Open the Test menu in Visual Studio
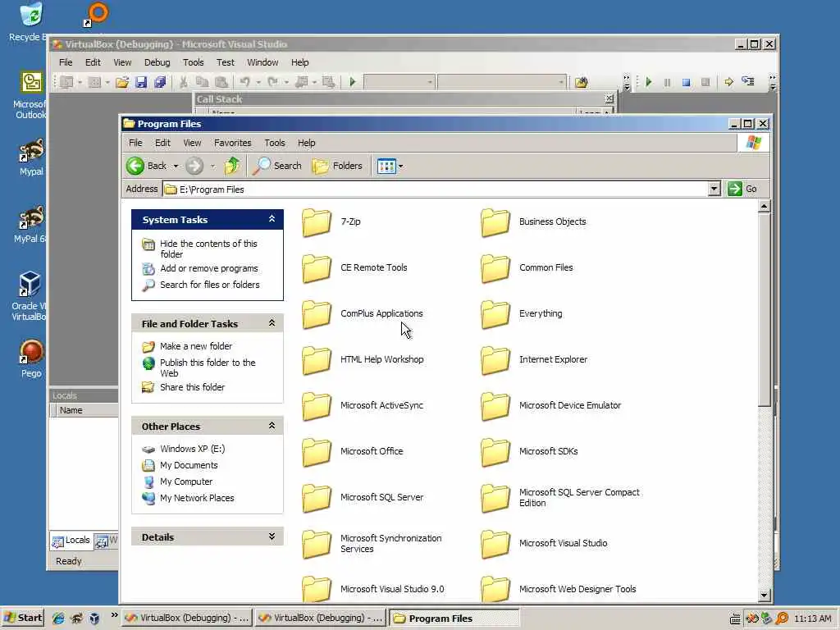This screenshot has width=840, height=630. 225,62
